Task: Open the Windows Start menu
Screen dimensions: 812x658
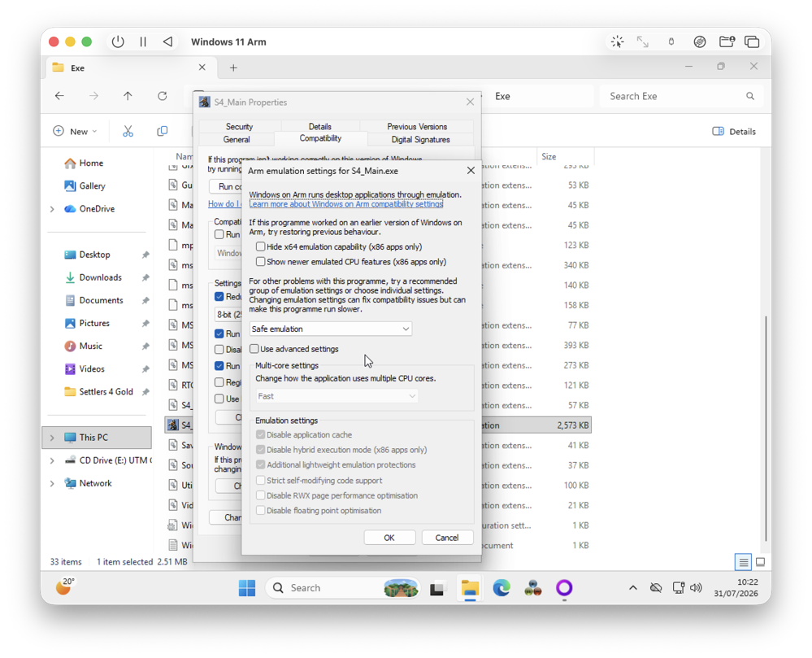Action: pos(247,588)
